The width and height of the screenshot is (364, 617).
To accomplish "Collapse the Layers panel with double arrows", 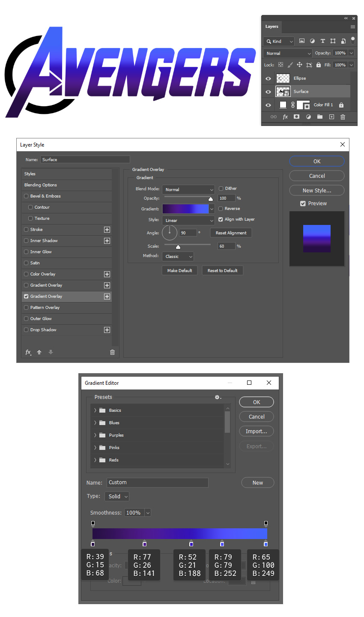I will click(346, 18).
